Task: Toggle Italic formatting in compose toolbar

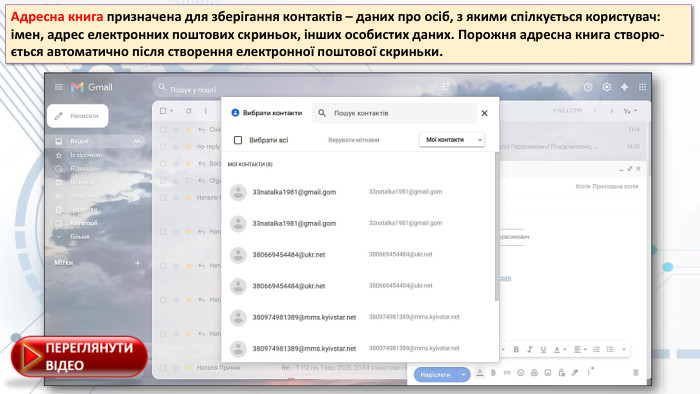Action: [529, 349]
